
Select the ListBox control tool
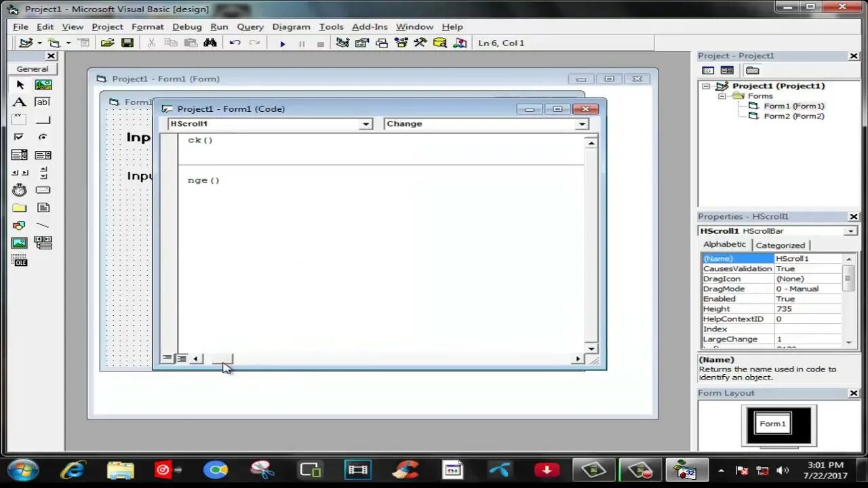click(43, 155)
